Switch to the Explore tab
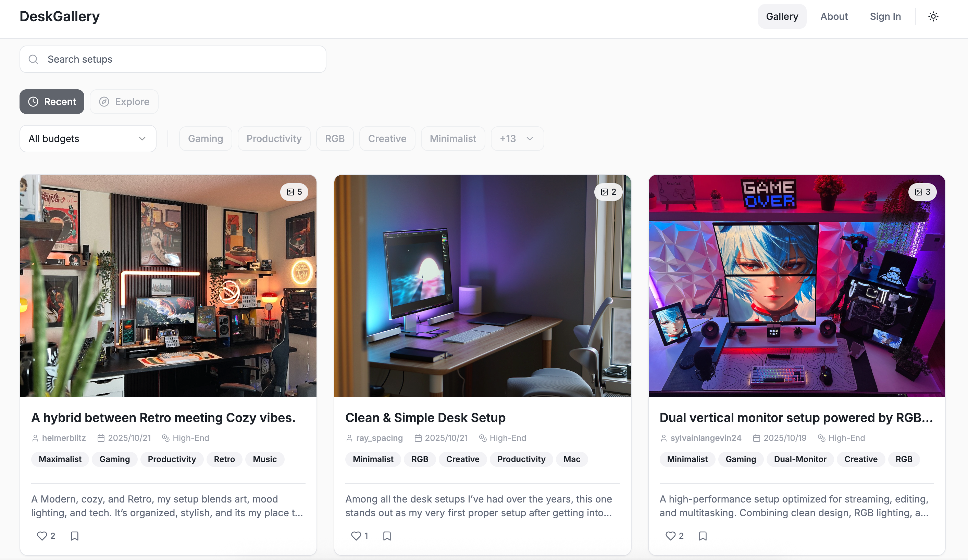968x560 pixels. [124, 102]
